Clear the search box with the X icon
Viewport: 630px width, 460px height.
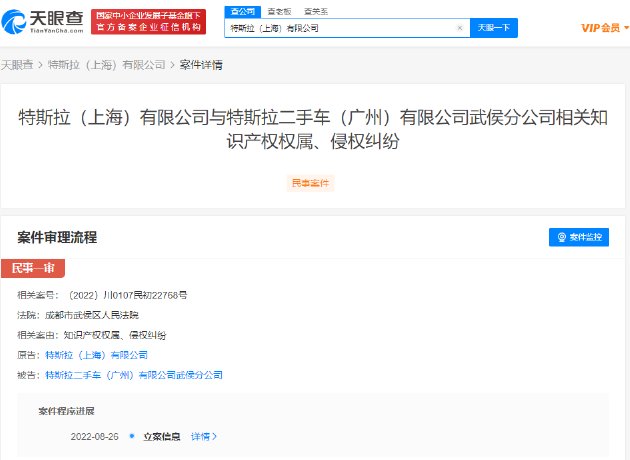click(x=460, y=28)
